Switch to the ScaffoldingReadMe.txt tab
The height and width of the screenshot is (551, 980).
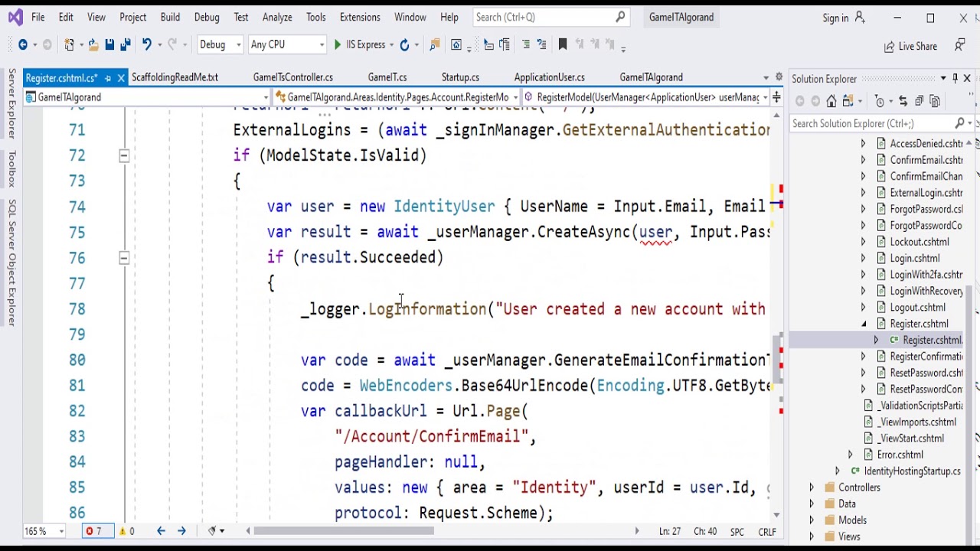(x=175, y=77)
